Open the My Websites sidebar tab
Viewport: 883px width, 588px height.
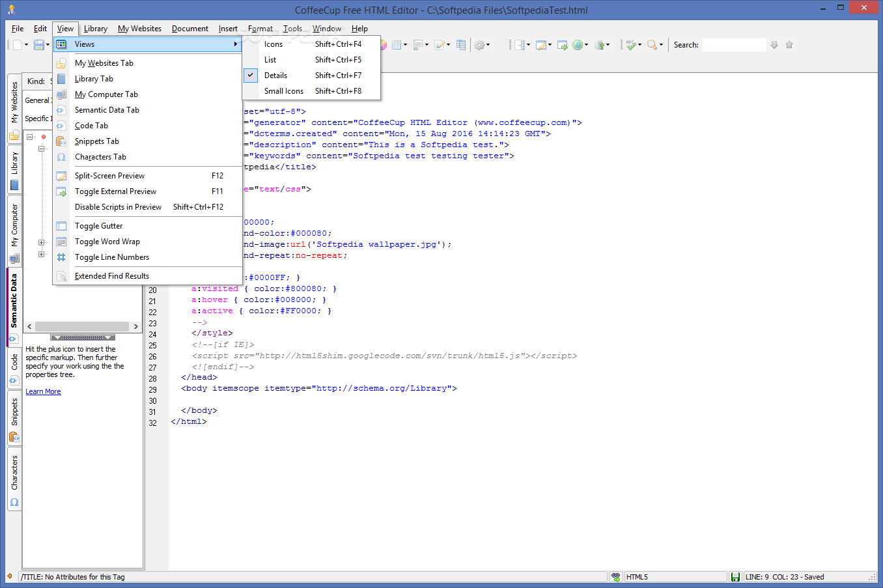tap(14, 109)
